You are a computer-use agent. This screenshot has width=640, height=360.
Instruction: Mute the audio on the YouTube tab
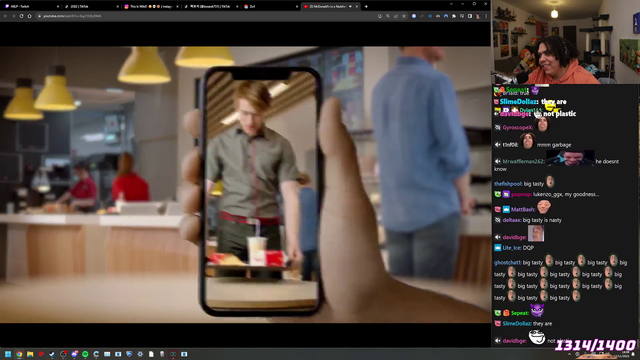pos(350,7)
